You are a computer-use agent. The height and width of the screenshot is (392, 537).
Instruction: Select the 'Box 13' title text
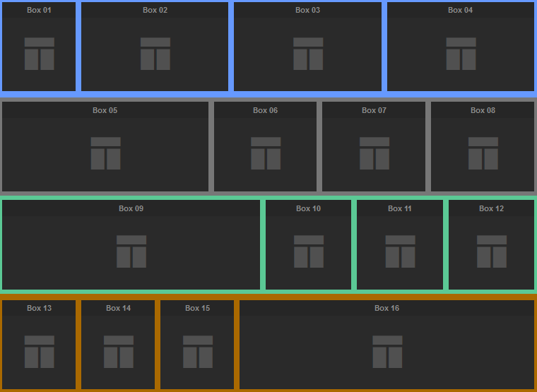40,308
